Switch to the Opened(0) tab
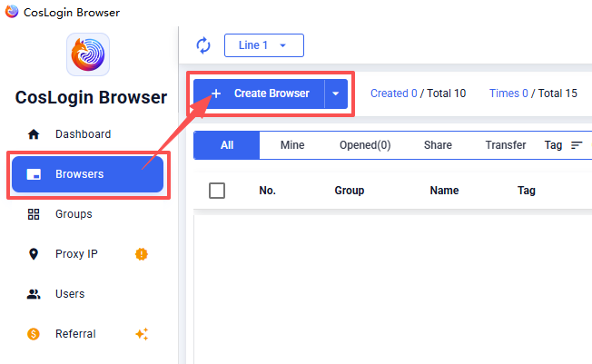Image resolution: width=592 pixels, height=364 pixels. click(x=365, y=145)
